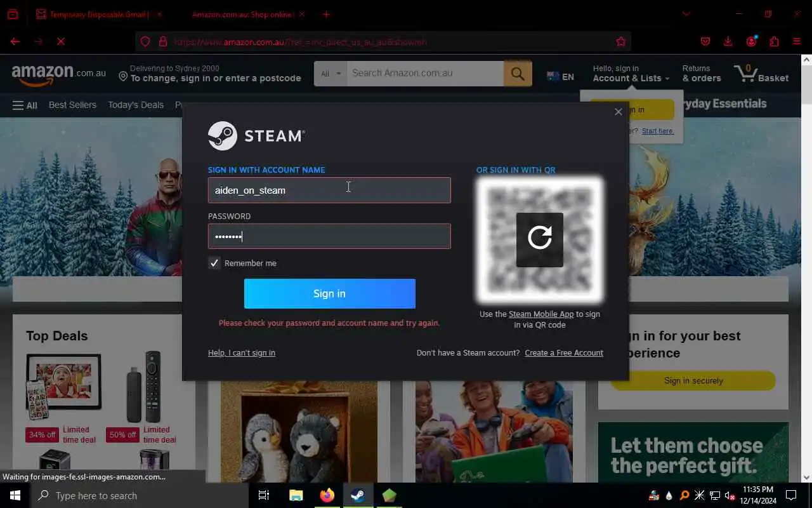This screenshot has height=508, width=812.
Task: Click the green gem app on taskbar
Action: click(389, 495)
